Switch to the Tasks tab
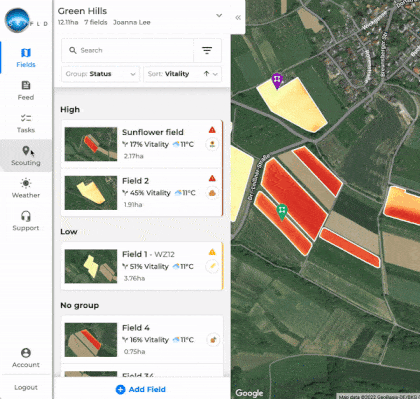Screen dimensions: 420x399 pos(26,123)
